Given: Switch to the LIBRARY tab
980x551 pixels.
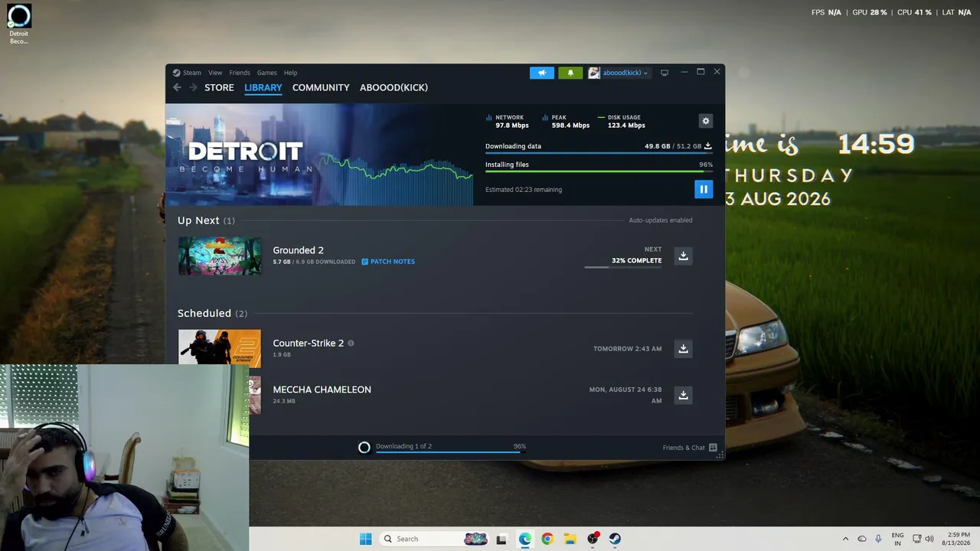Looking at the screenshot, I should point(263,87).
